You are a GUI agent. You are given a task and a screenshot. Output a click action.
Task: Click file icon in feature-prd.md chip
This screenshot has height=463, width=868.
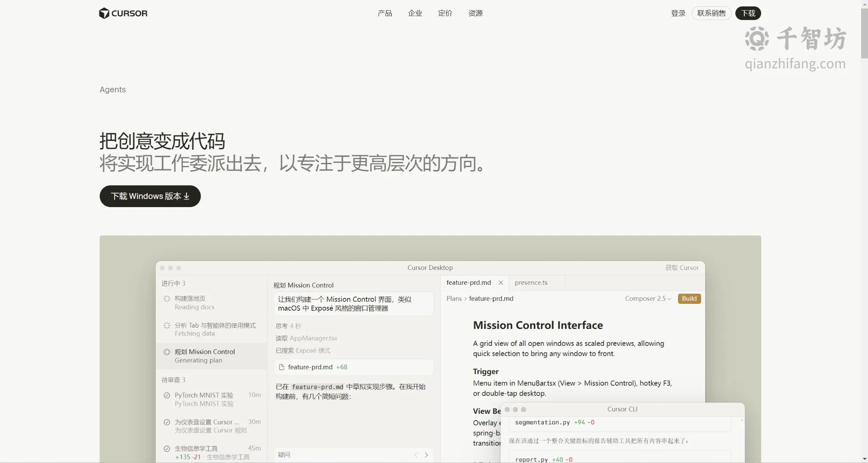pos(282,367)
